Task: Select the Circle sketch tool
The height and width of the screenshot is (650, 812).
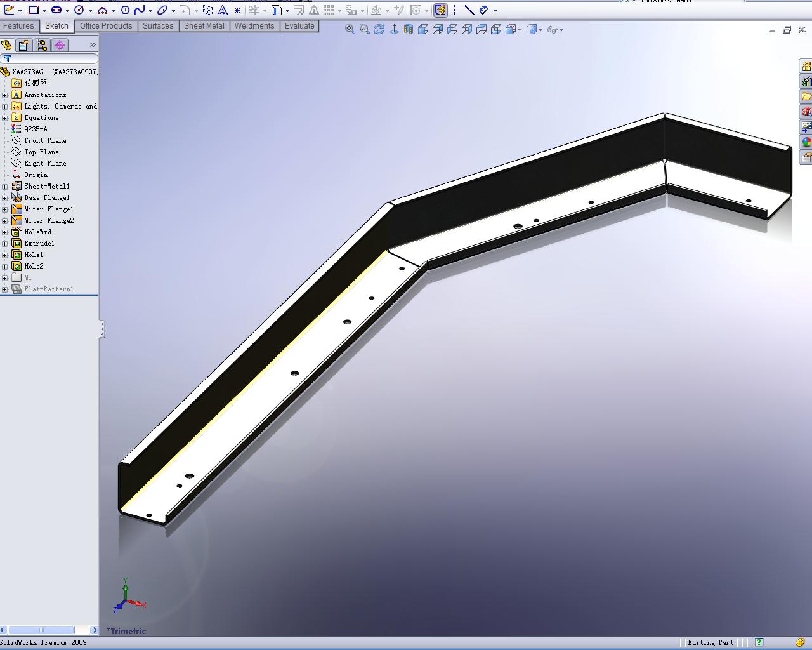Action: point(79,10)
